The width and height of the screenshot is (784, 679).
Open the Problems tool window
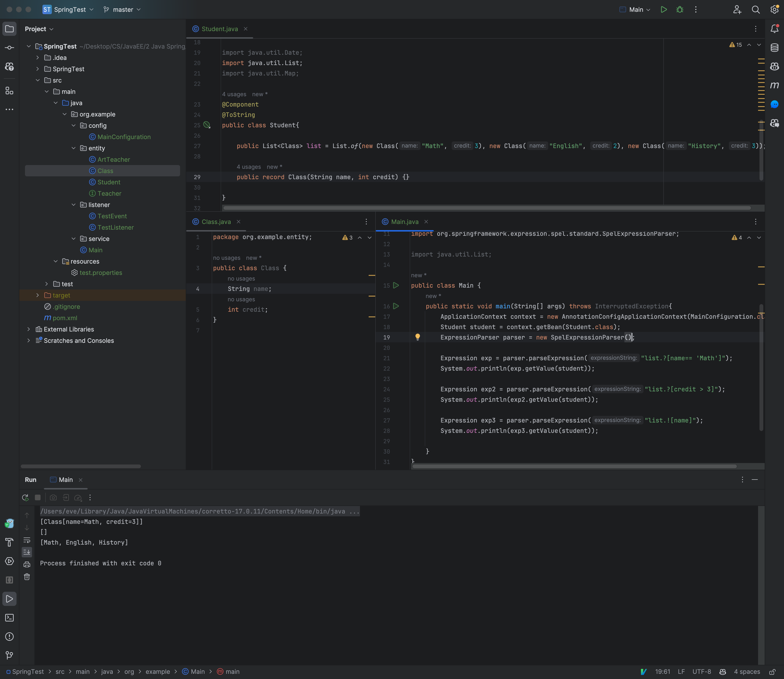tap(9, 637)
